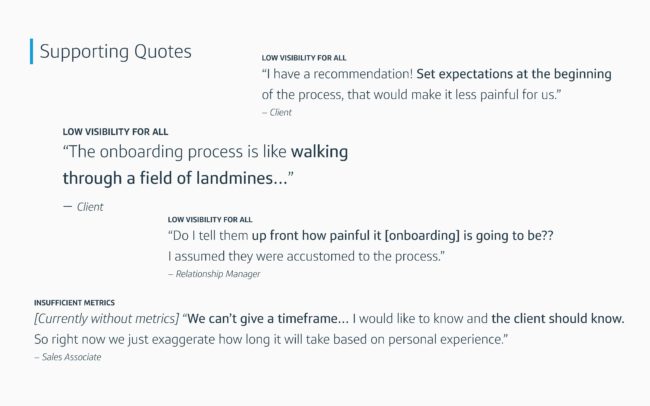Click the line 'of the process, that would make'

pos(411,95)
